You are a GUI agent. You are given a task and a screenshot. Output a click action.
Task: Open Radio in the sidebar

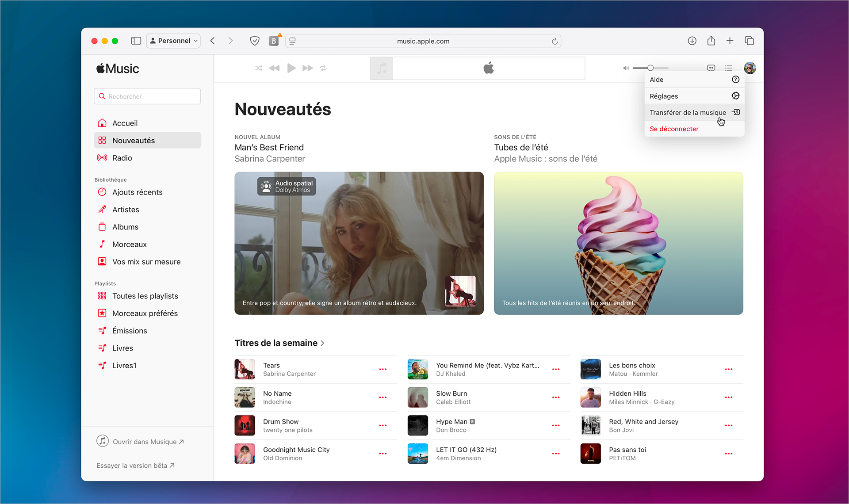147,158
